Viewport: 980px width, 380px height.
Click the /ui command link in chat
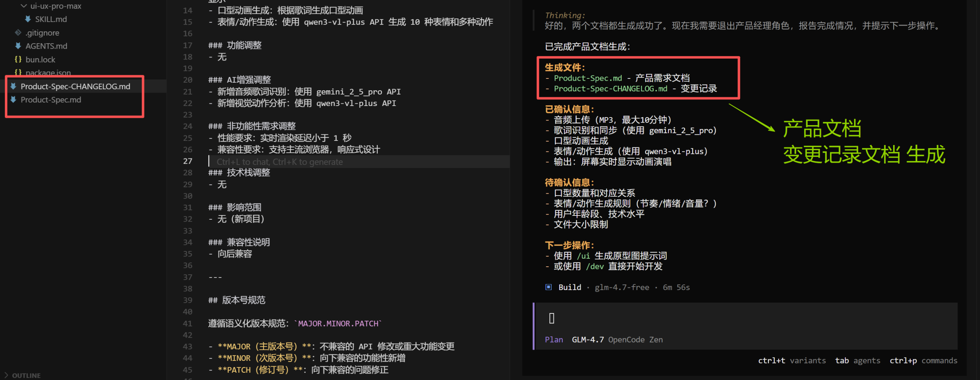(583, 256)
